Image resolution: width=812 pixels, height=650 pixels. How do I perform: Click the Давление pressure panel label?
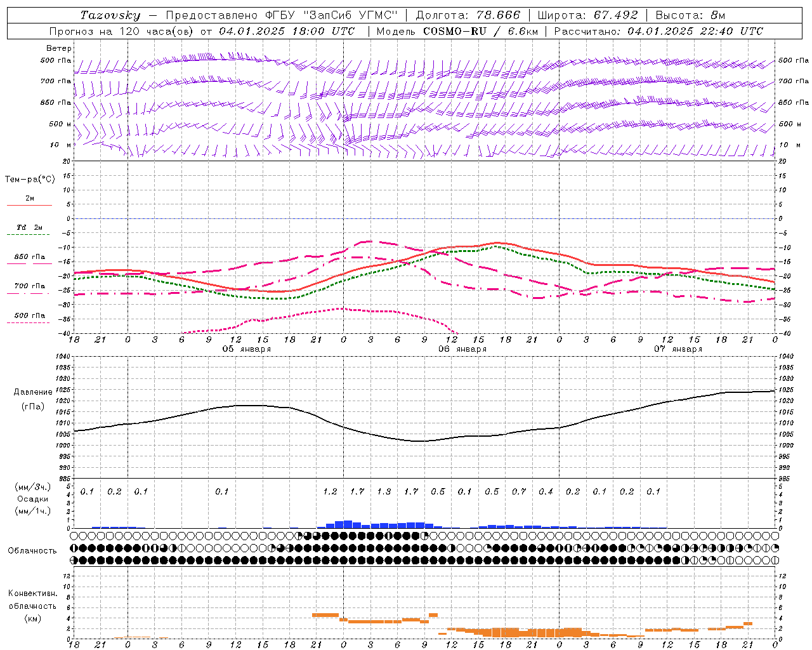33,392
